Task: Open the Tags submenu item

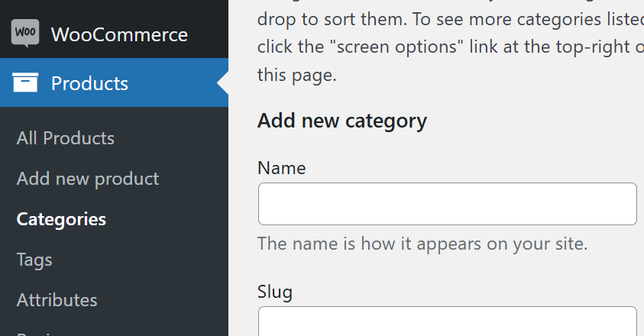Action: (x=34, y=260)
